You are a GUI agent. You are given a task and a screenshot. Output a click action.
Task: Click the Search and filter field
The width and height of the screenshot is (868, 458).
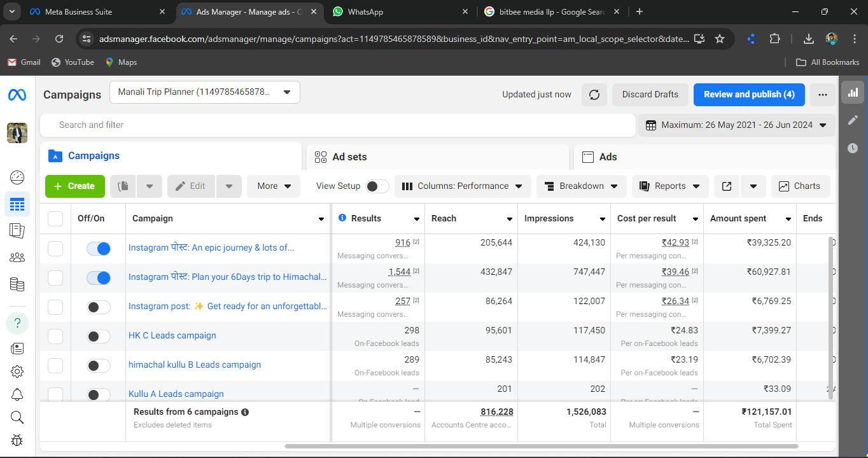click(337, 125)
